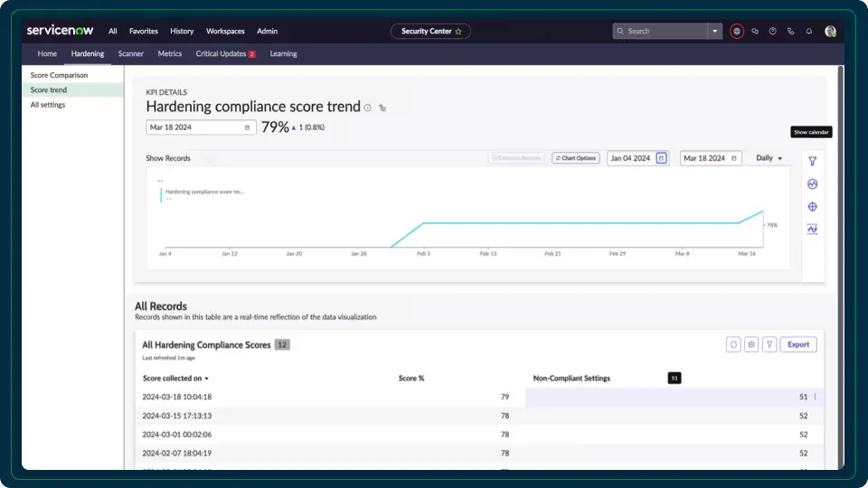Viewport: 868px width, 488px height.
Task: Open the chart filter funnel icon
Action: pos(812,162)
